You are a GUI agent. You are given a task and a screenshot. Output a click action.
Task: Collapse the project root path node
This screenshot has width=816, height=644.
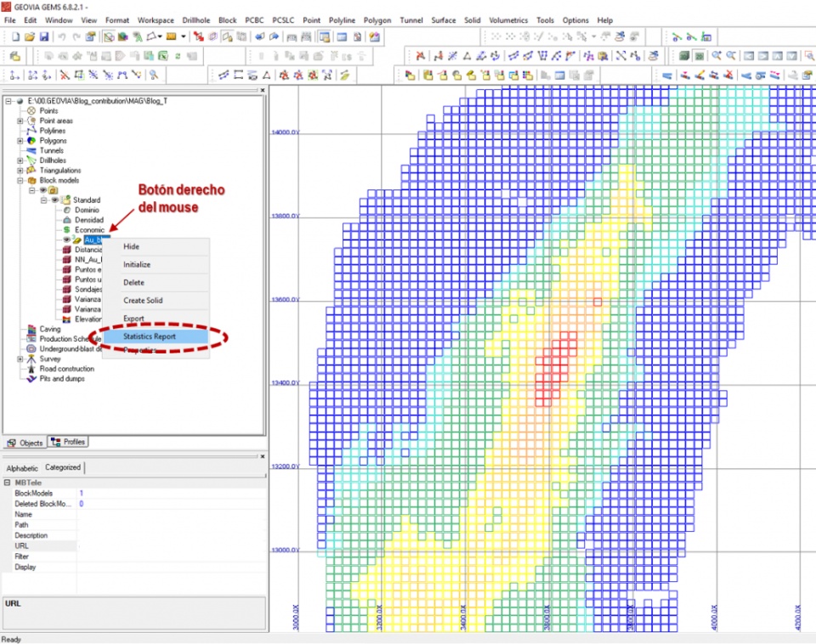(8, 101)
